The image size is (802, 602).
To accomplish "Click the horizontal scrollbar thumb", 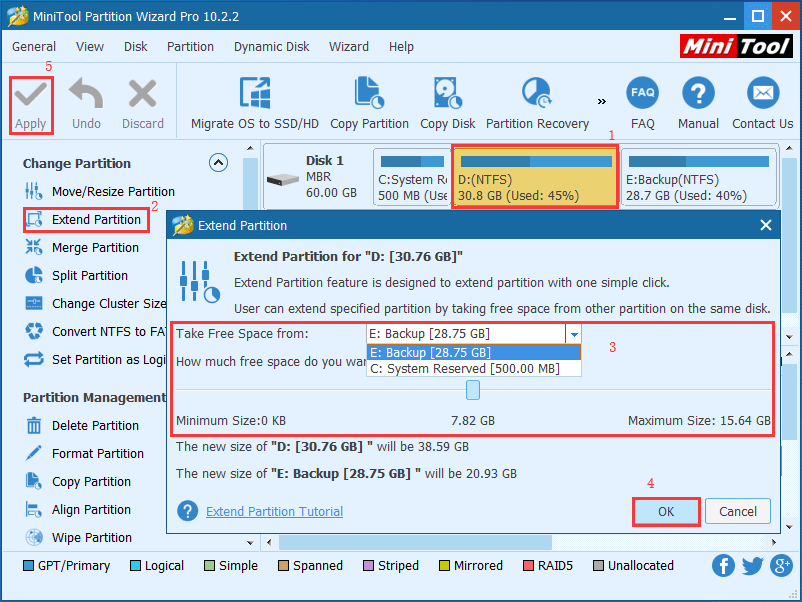I will coord(415,542).
